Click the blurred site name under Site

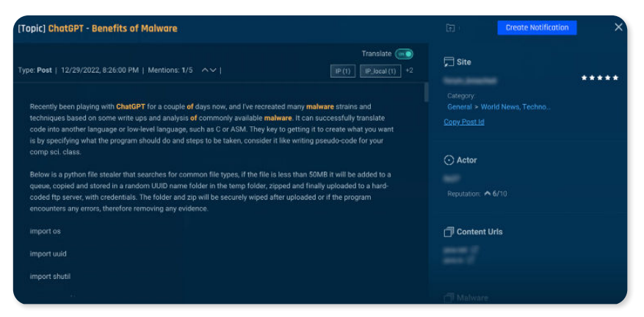(470, 81)
